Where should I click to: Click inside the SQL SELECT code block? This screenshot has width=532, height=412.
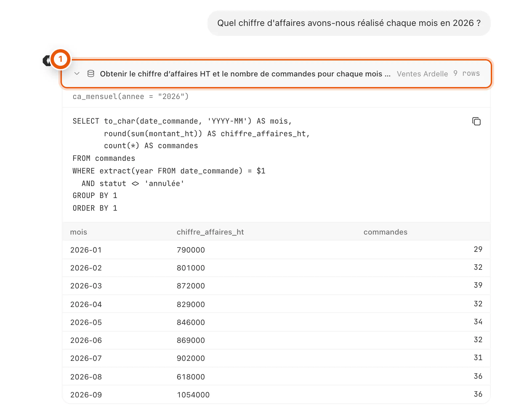click(276, 165)
